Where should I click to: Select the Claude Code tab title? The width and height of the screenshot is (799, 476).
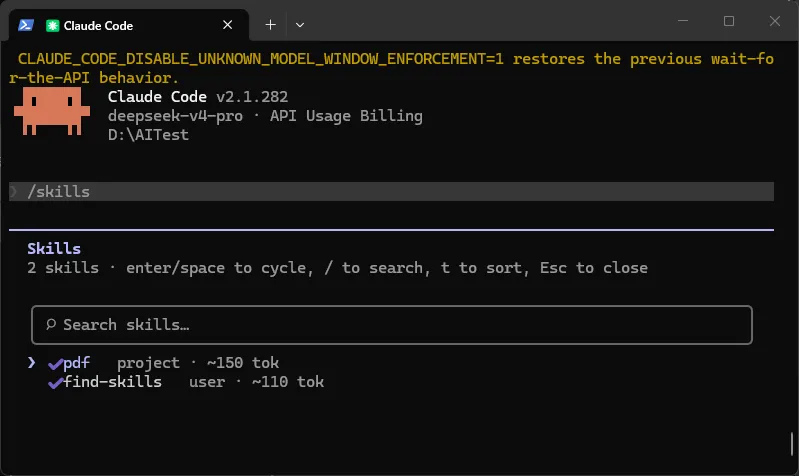pos(98,25)
